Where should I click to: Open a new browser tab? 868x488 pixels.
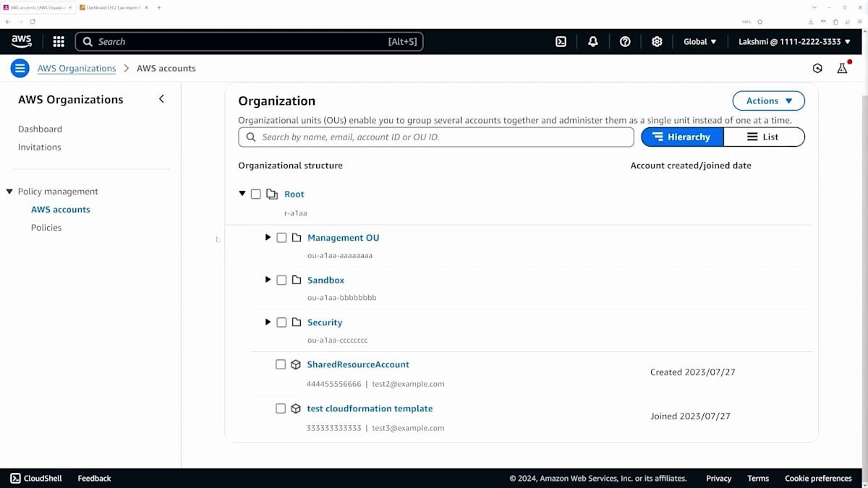click(159, 7)
